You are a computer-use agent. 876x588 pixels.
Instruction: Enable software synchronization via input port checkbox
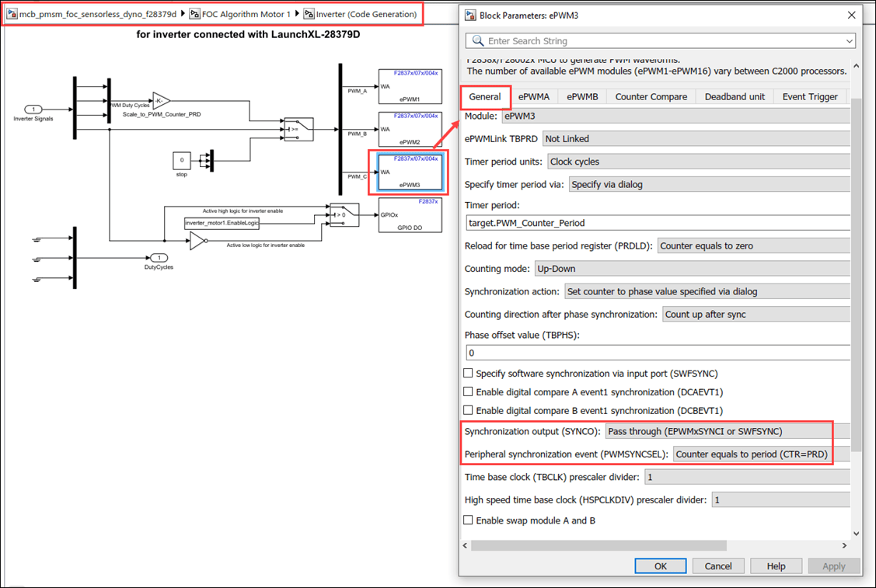[468, 373]
